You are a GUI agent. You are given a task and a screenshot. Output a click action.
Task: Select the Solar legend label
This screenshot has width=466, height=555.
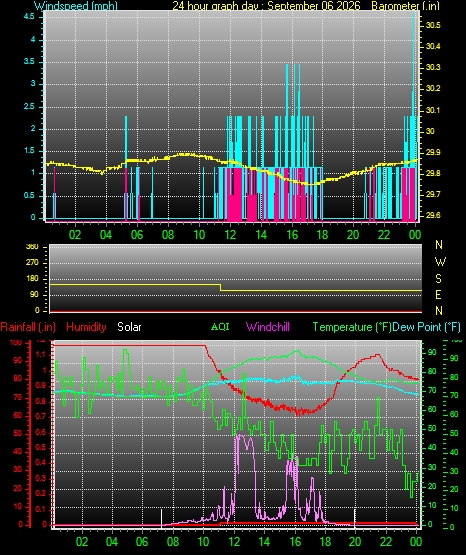coord(129,327)
